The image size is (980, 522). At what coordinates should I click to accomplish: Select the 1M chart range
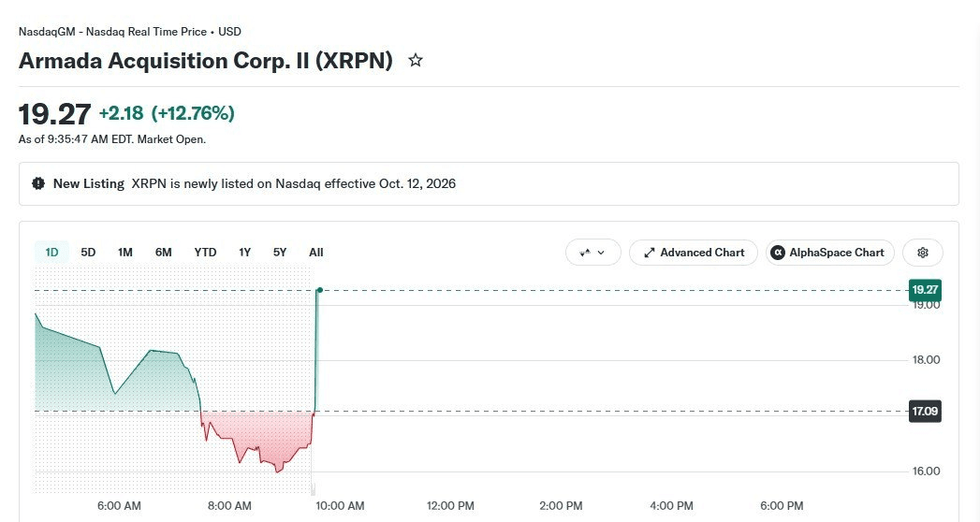click(x=125, y=253)
